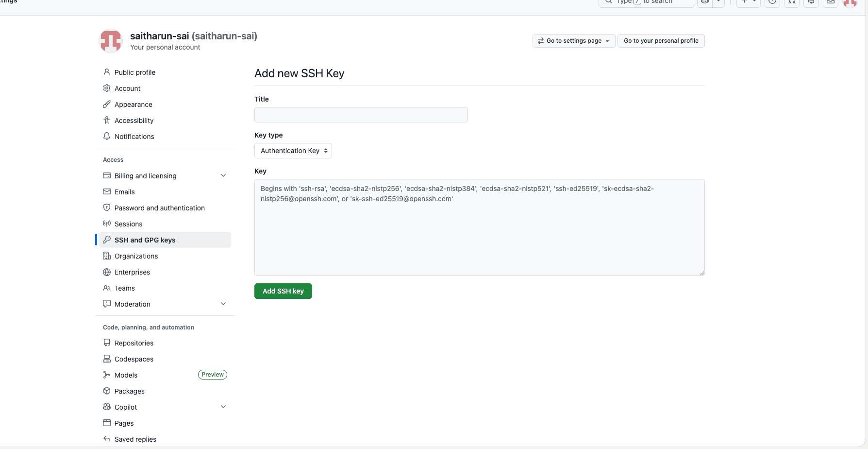Expand Billing and licensing section chevron
868x449 pixels.
click(x=223, y=176)
